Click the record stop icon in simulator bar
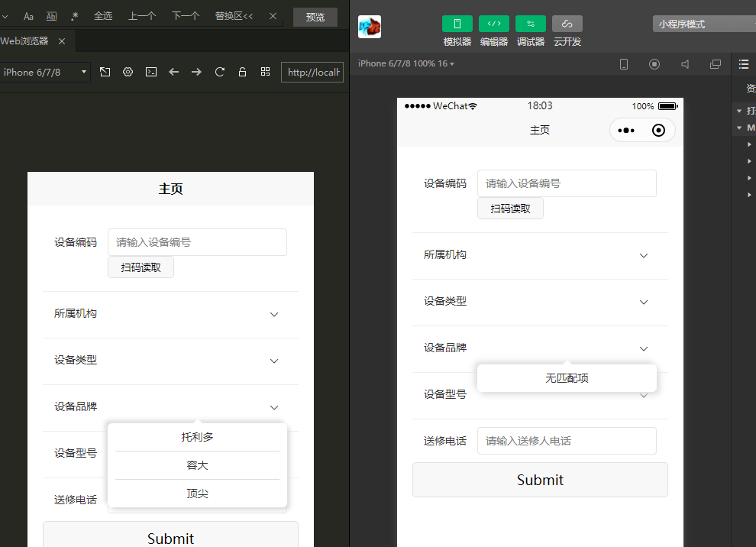 (654, 64)
